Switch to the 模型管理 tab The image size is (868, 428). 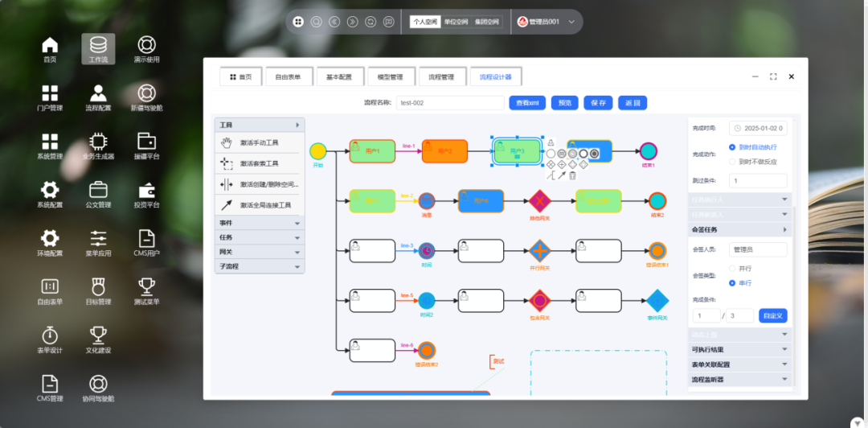pyautogui.click(x=391, y=77)
